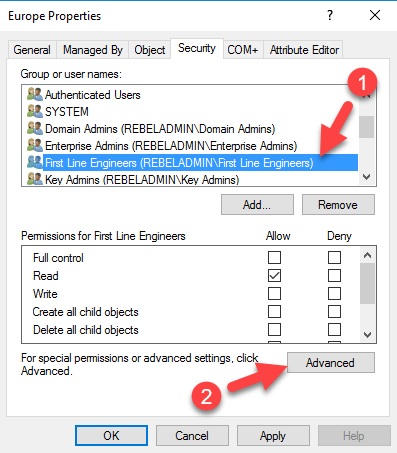Select the Authenticated Users group icon

pos(35,94)
